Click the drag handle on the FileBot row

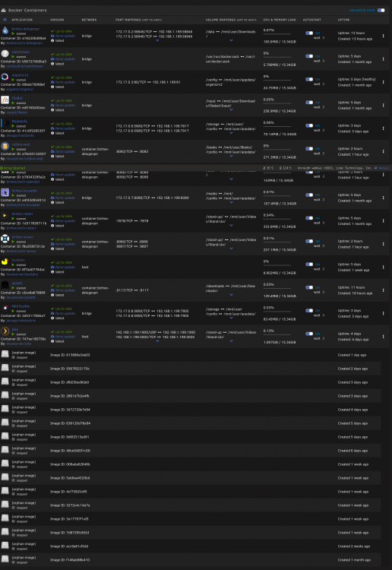click(384, 106)
